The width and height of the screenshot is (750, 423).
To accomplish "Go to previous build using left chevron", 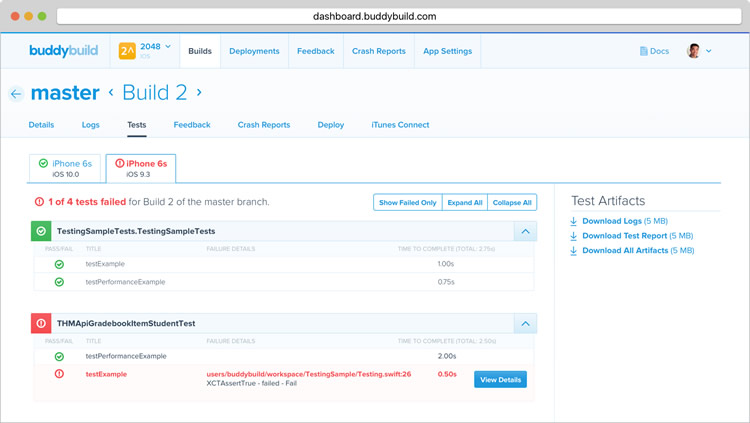I will pos(111,93).
